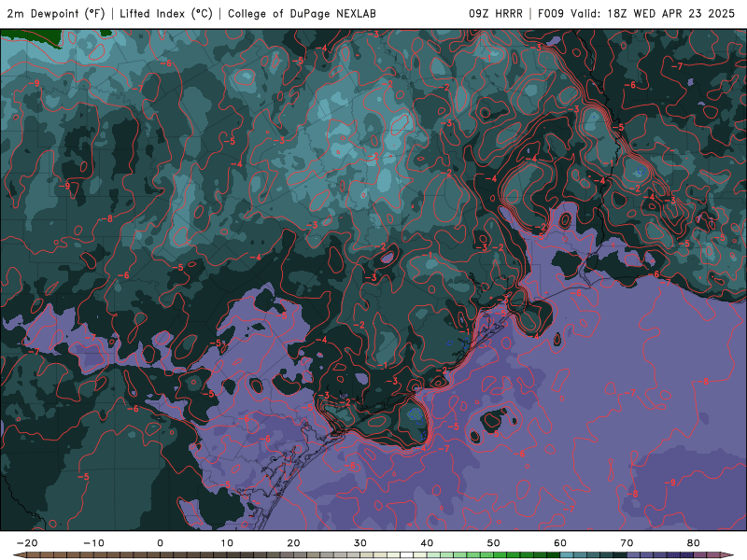Click the 20 label on the color scale
Viewport: 747px width, 560px height.
pos(293,543)
